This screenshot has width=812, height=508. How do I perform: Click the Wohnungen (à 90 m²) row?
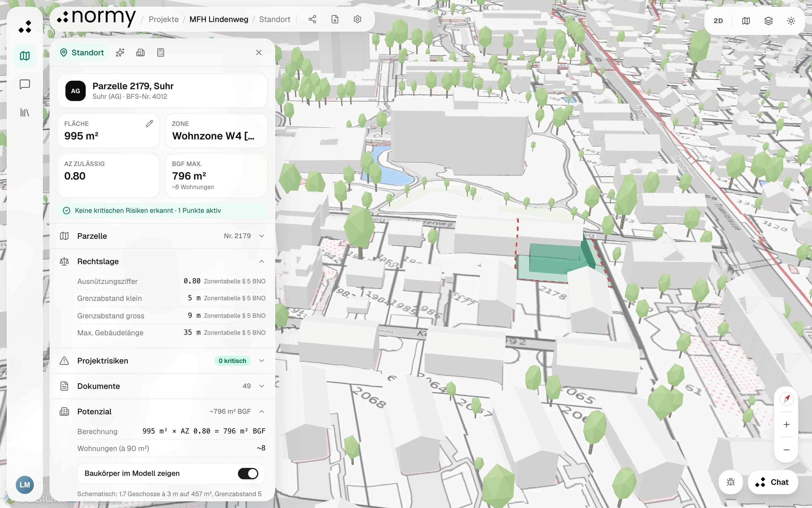(171, 448)
